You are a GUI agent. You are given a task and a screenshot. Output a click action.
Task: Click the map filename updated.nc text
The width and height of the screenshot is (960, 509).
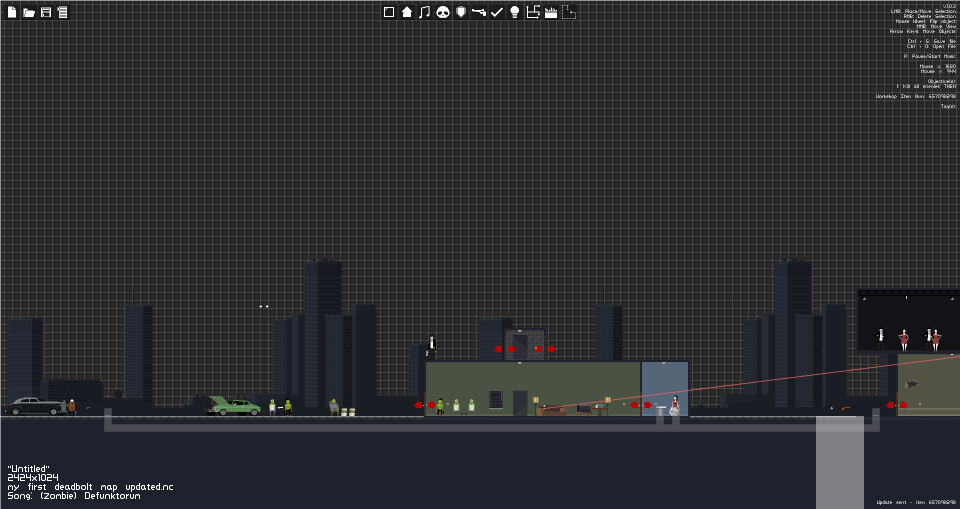point(90,487)
